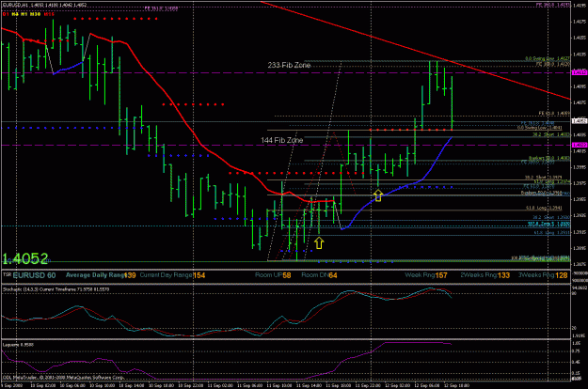Click the magenta price tag on upper purple line
Viewport: 588px width, 389px height.
(580, 72)
